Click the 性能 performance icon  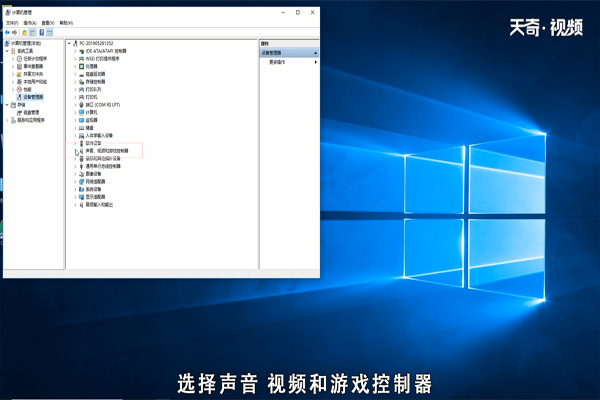click(x=20, y=89)
